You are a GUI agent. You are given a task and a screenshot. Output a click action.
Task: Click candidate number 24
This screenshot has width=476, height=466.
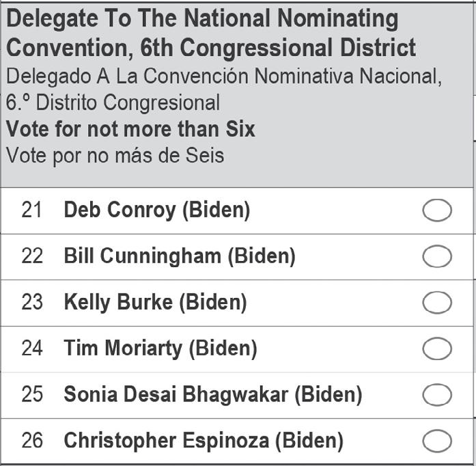(31, 348)
